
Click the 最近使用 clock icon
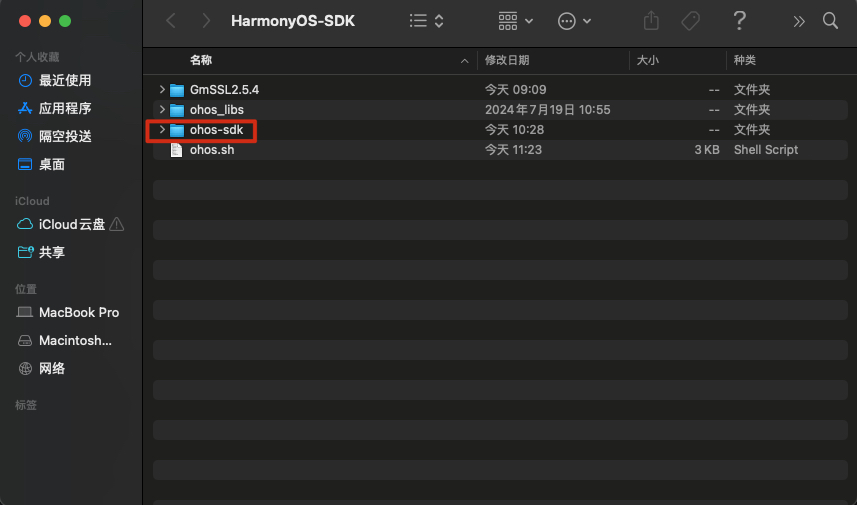click(25, 80)
